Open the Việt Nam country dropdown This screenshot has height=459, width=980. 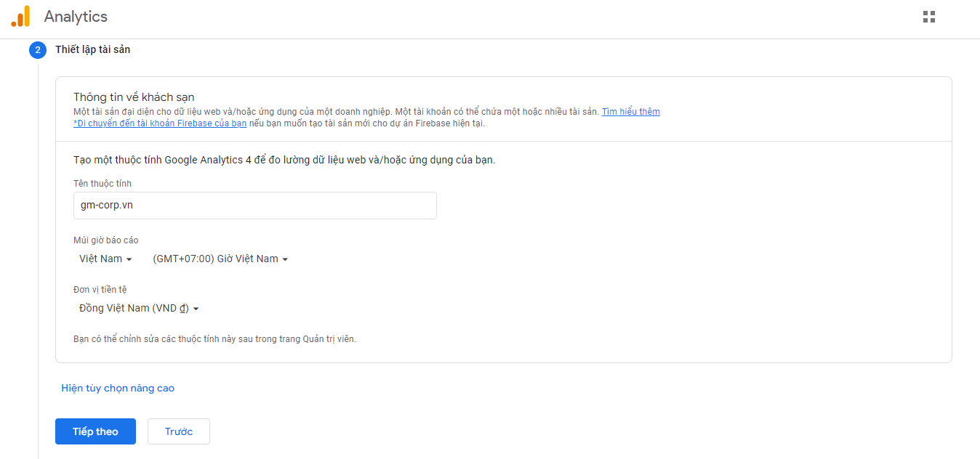point(105,259)
